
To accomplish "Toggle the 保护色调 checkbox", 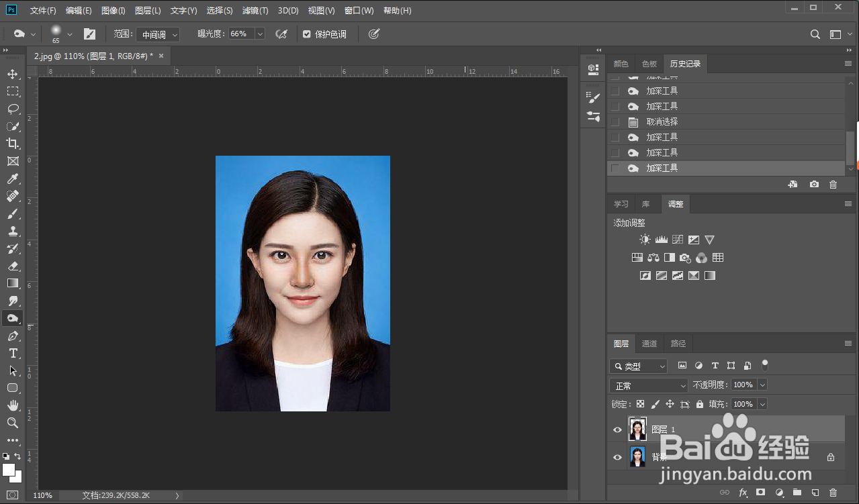I will click(307, 34).
